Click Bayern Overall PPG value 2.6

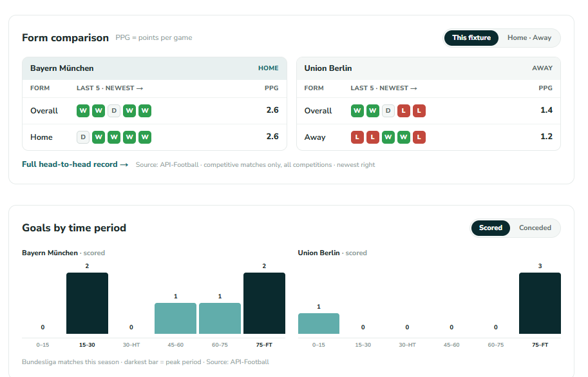(272, 110)
